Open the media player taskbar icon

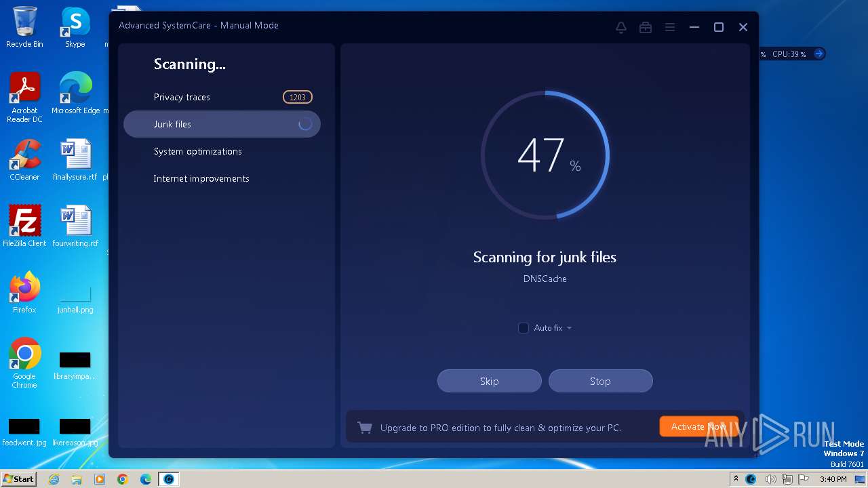click(100, 479)
